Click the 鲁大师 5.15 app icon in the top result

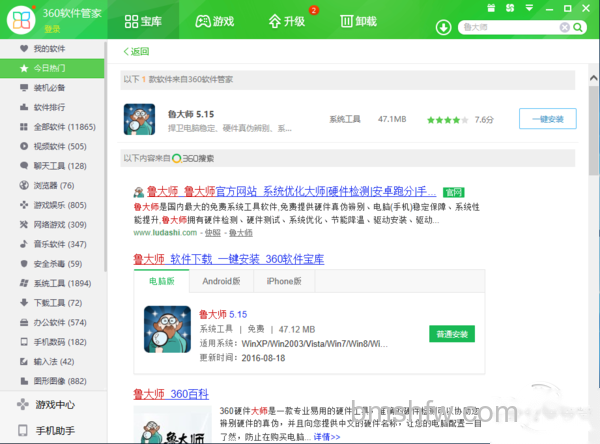click(139, 119)
